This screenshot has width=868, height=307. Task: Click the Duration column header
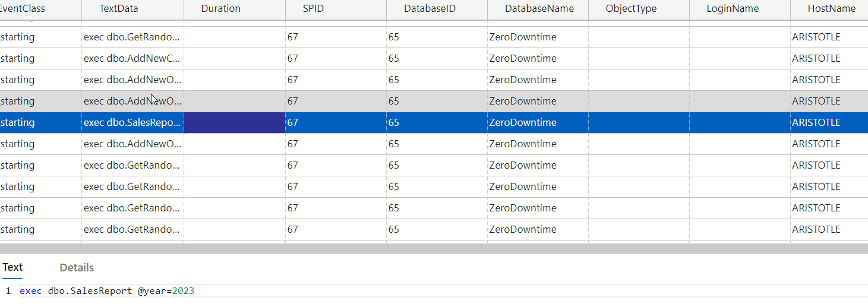(221, 9)
